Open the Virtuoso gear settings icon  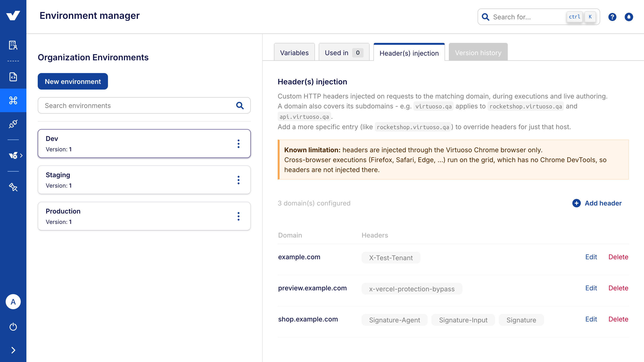click(13, 156)
